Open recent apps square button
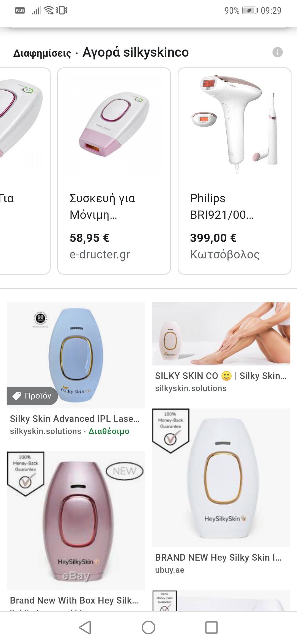Screen dimensions: 297x644 pos(211,627)
